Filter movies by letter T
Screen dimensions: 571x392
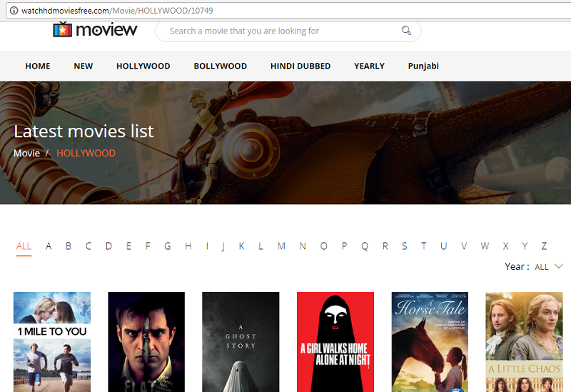pyautogui.click(x=423, y=246)
